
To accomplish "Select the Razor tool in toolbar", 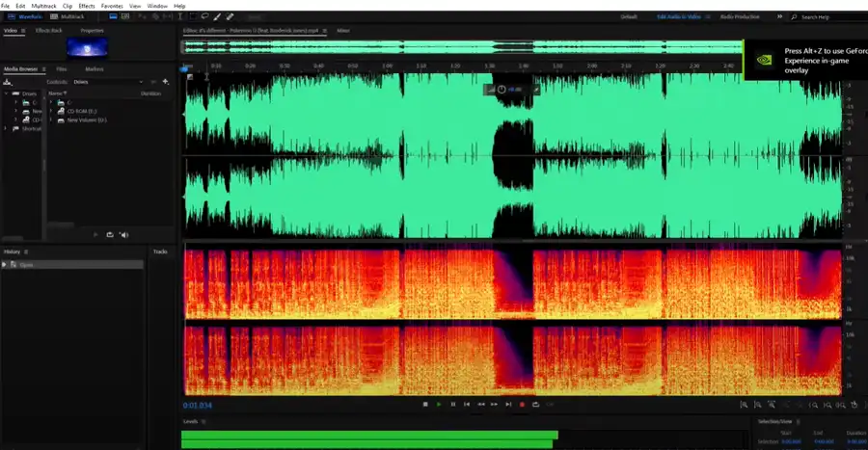I will click(155, 16).
